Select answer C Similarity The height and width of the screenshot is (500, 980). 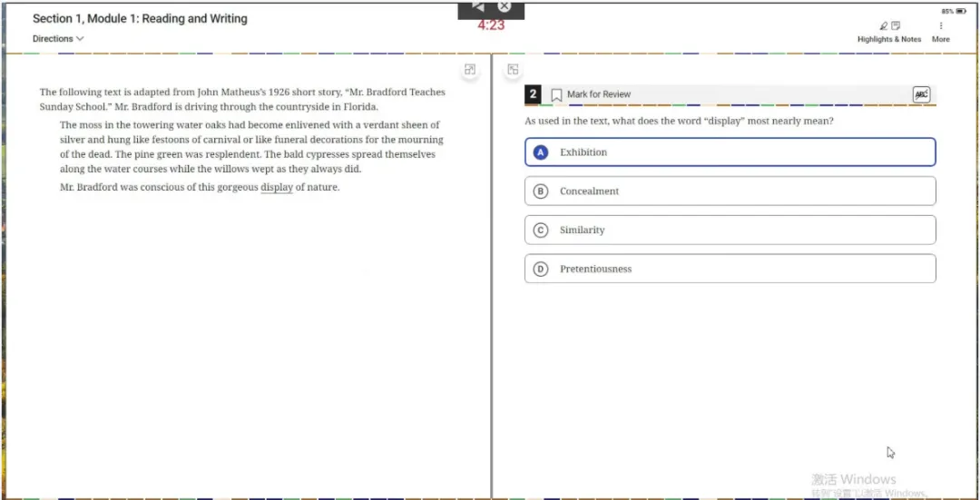(x=730, y=230)
